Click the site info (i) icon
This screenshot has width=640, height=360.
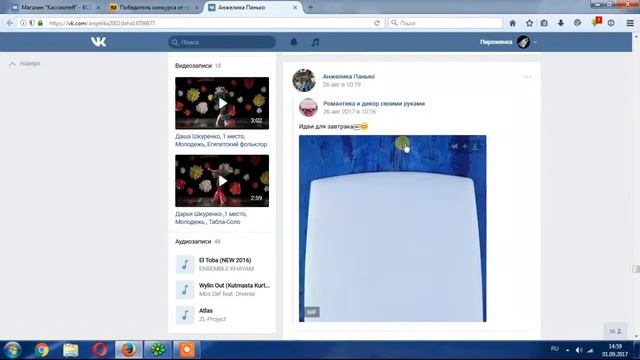23,23
